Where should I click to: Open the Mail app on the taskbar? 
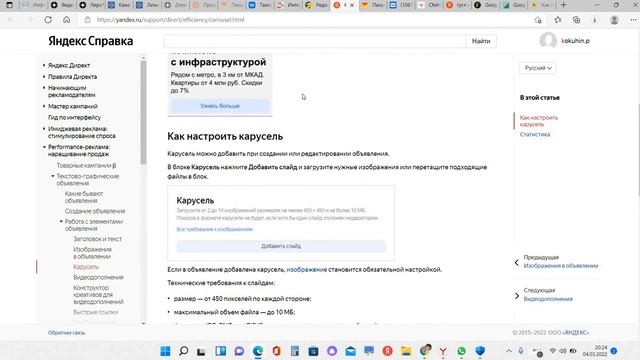350,351
